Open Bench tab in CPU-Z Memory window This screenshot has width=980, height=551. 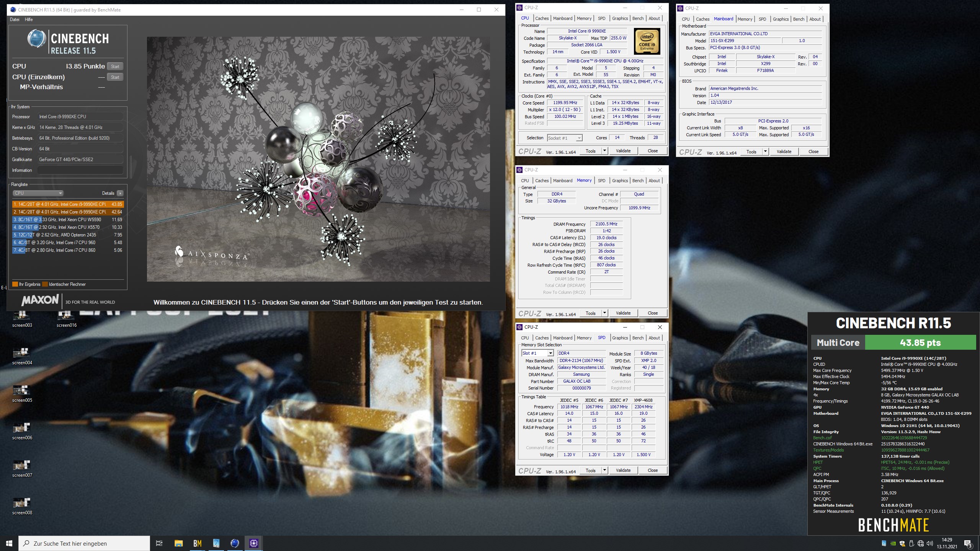pyautogui.click(x=638, y=181)
